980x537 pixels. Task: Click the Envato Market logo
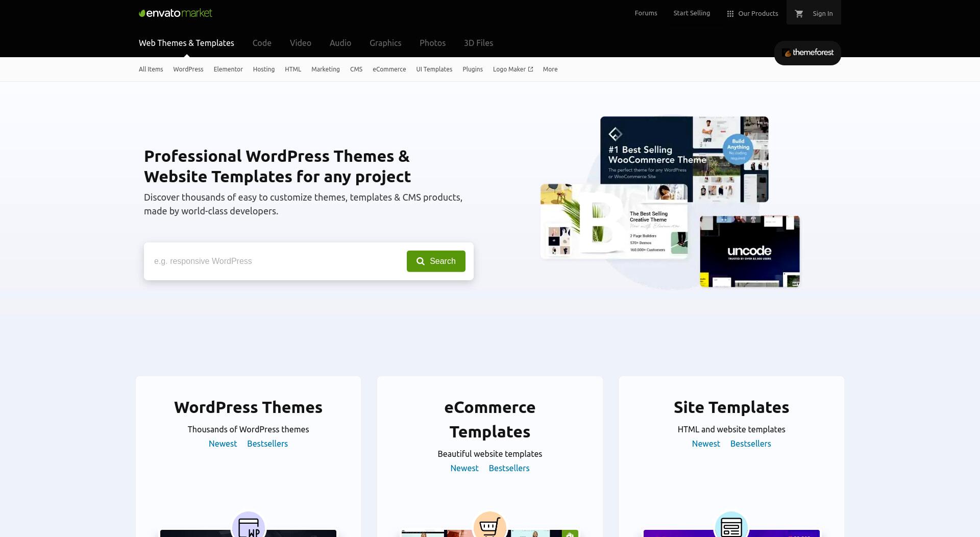pos(176,13)
